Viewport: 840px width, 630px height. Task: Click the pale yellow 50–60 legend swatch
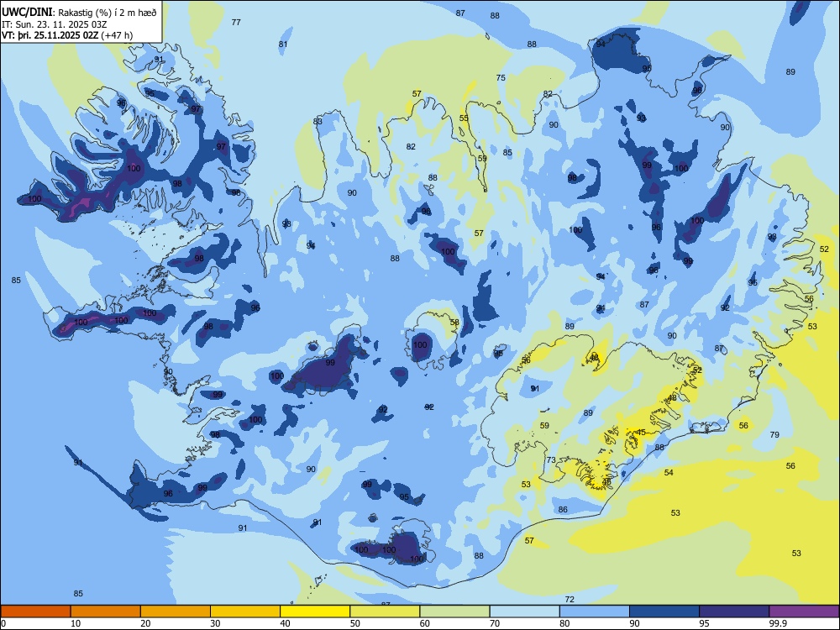pyautogui.click(x=385, y=612)
